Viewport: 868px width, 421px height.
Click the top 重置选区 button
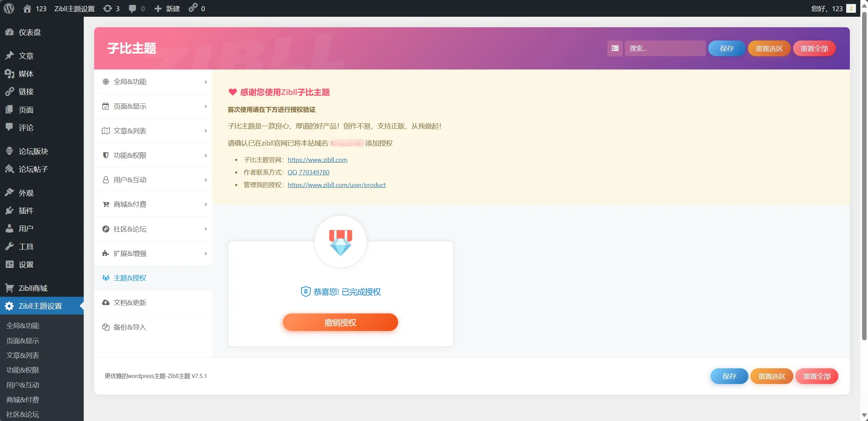[x=769, y=48]
